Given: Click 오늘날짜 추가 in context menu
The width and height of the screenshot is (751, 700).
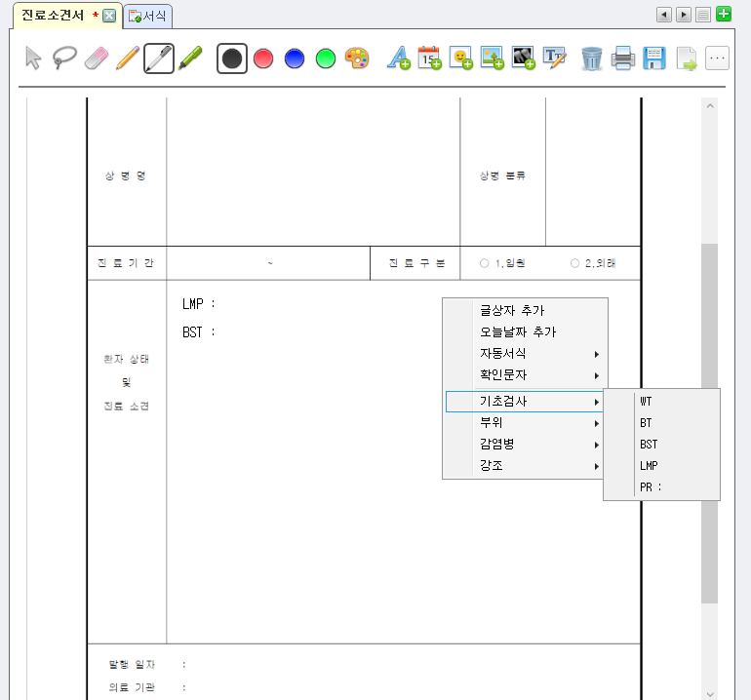Looking at the screenshot, I should pyautogui.click(x=517, y=331).
